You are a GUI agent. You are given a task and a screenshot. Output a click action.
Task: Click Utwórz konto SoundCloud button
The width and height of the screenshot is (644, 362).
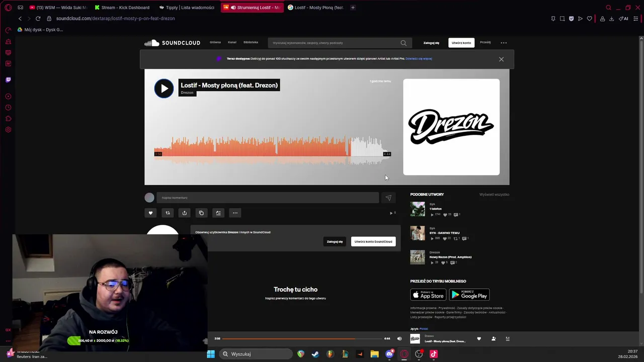[x=373, y=241]
